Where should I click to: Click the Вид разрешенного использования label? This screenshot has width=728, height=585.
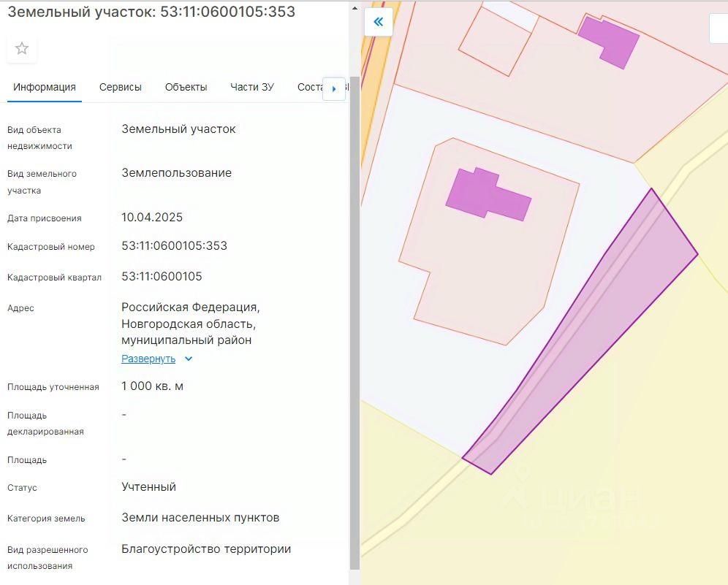point(48,558)
